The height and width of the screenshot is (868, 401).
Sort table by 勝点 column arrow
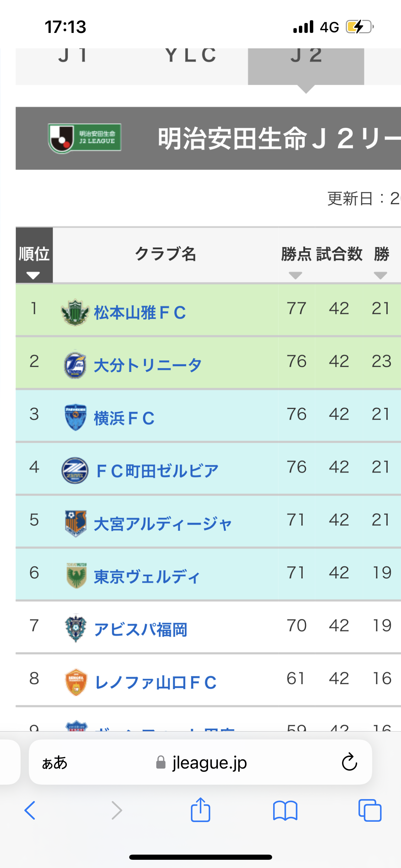tap(295, 275)
